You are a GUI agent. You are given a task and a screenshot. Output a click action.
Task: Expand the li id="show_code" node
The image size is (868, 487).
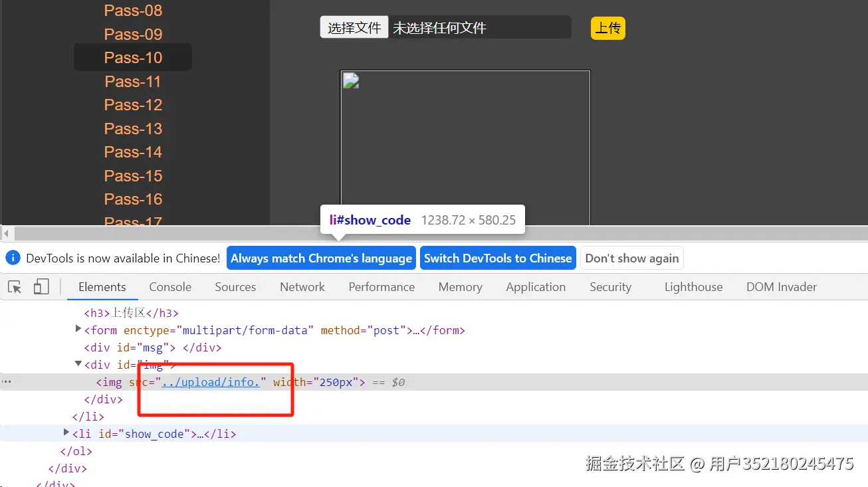point(66,433)
